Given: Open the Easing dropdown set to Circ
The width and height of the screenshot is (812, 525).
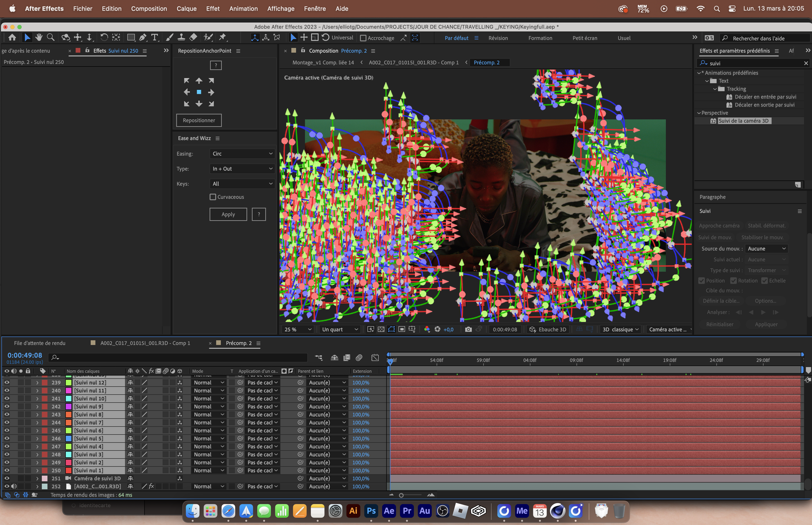Looking at the screenshot, I should click(242, 154).
